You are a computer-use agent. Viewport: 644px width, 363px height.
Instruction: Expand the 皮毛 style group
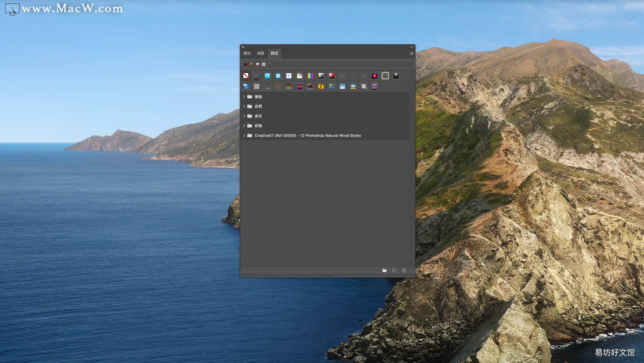(x=244, y=116)
